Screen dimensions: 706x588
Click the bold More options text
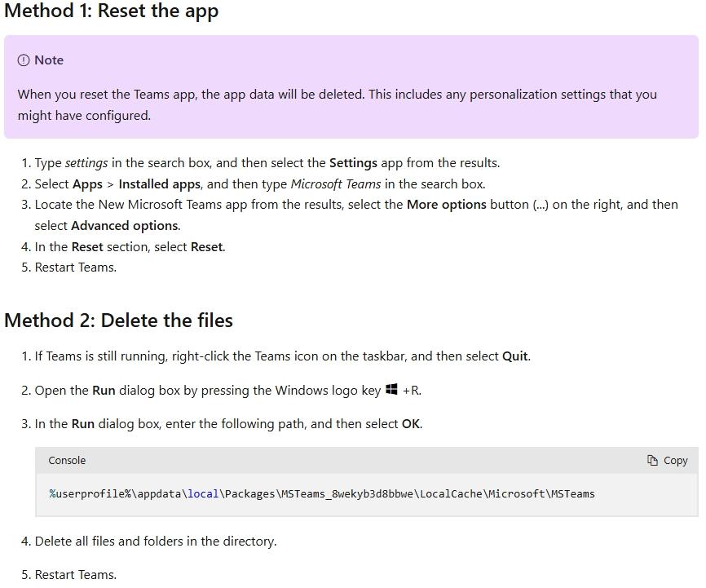pyautogui.click(x=447, y=205)
